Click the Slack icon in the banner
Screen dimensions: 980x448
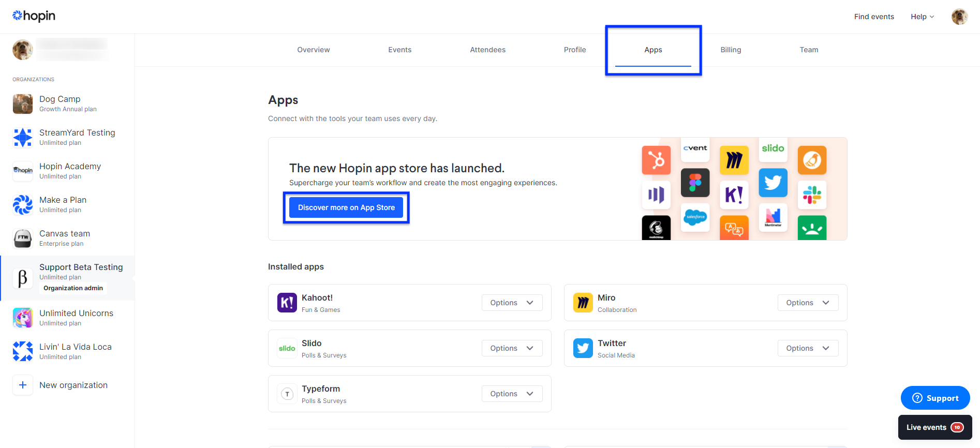[812, 195]
